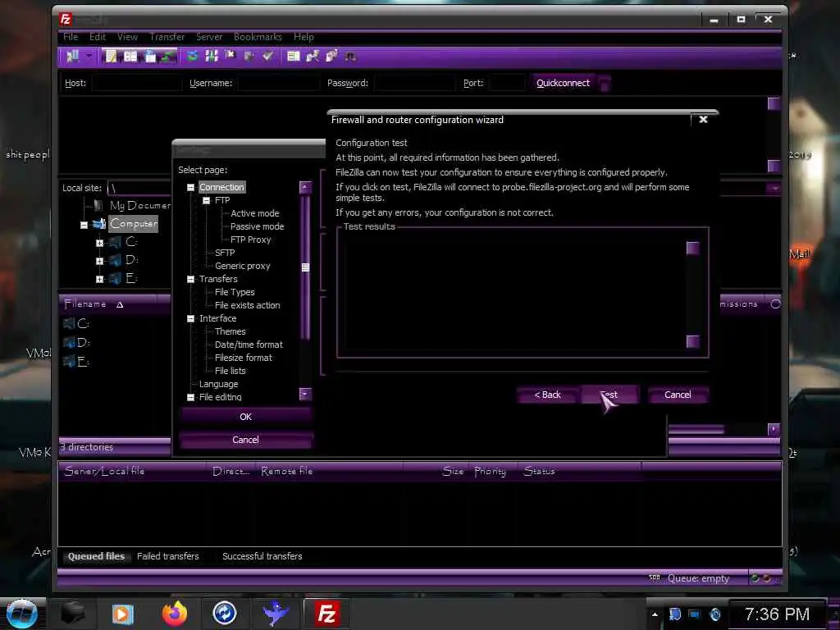Select Passive mode settings page
The height and width of the screenshot is (630, 840).
(257, 226)
